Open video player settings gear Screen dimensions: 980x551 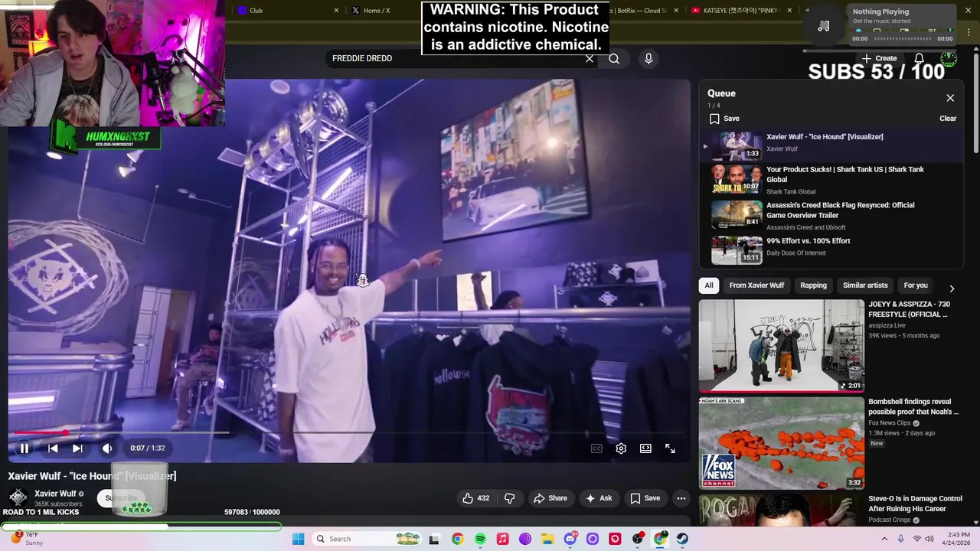621,448
